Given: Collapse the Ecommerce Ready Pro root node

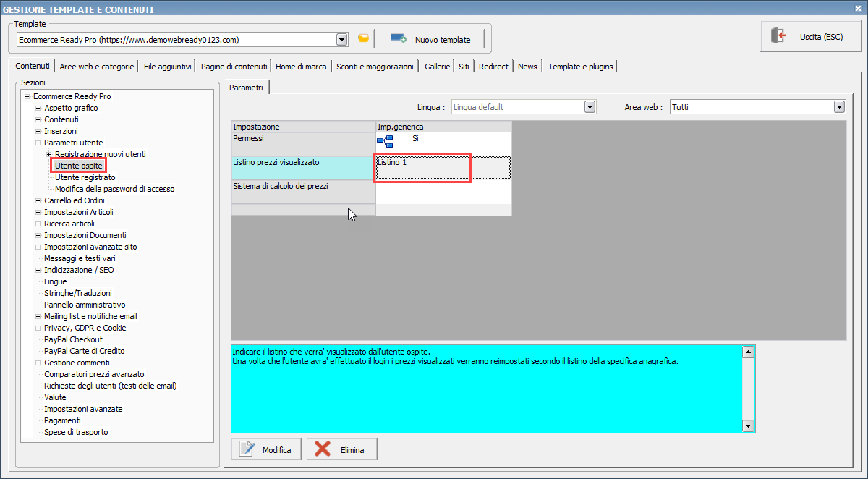Looking at the screenshot, I should click(27, 96).
